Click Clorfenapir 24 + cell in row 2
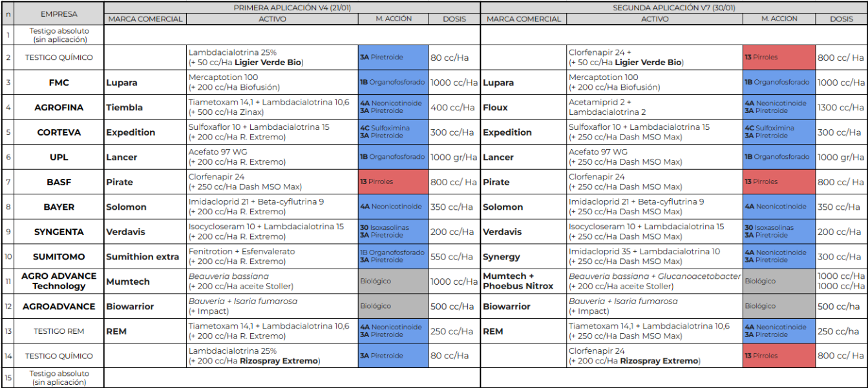The height and width of the screenshot is (388, 868). (x=655, y=57)
